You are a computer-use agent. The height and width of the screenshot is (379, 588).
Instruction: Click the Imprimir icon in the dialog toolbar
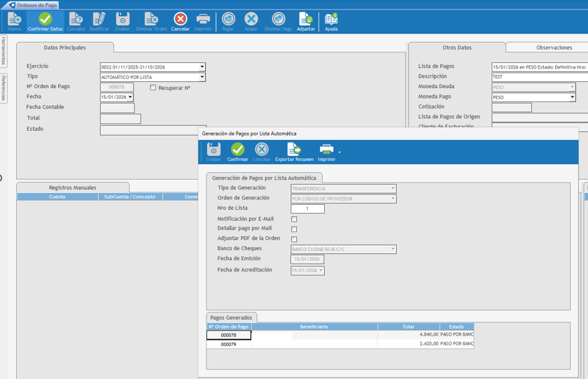click(x=326, y=152)
